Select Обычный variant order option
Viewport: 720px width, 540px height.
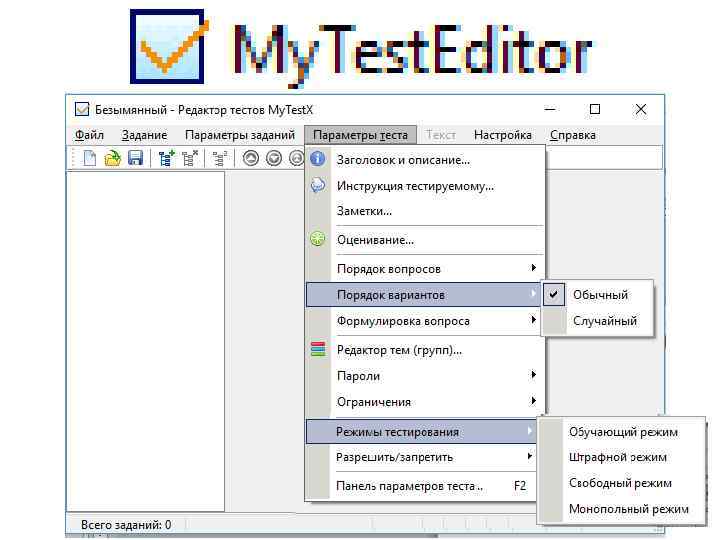(x=597, y=294)
